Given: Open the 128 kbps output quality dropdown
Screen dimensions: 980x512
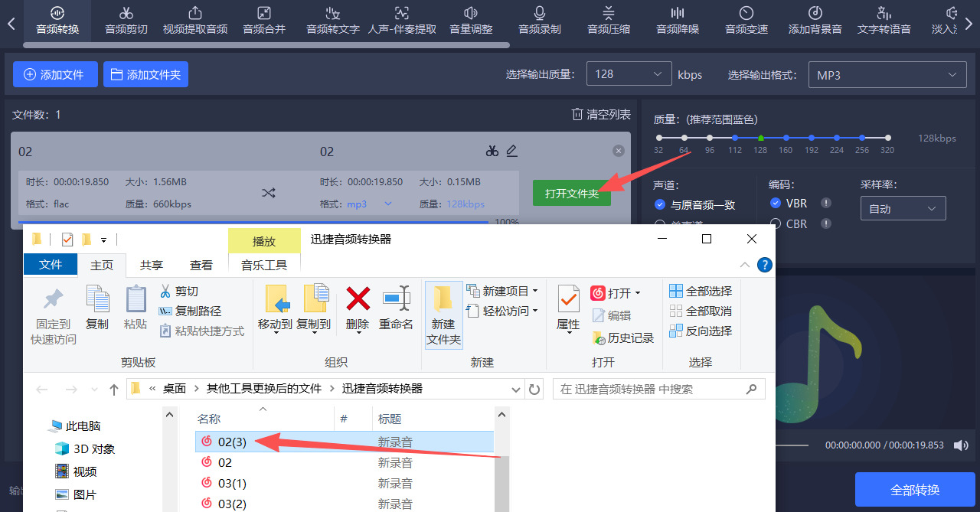Looking at the screenshot, I should tap(629, 74).
